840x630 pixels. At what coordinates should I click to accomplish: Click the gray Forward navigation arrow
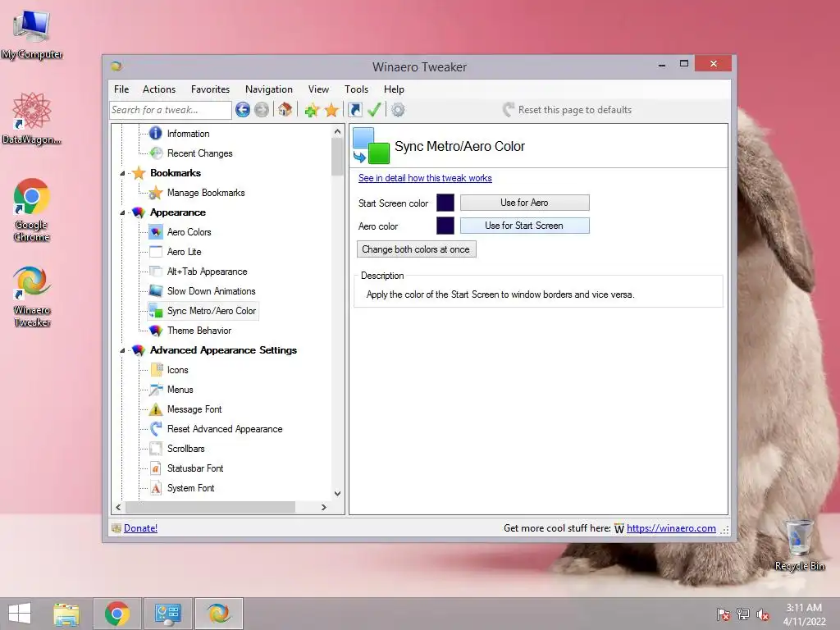tap(262, 110)
